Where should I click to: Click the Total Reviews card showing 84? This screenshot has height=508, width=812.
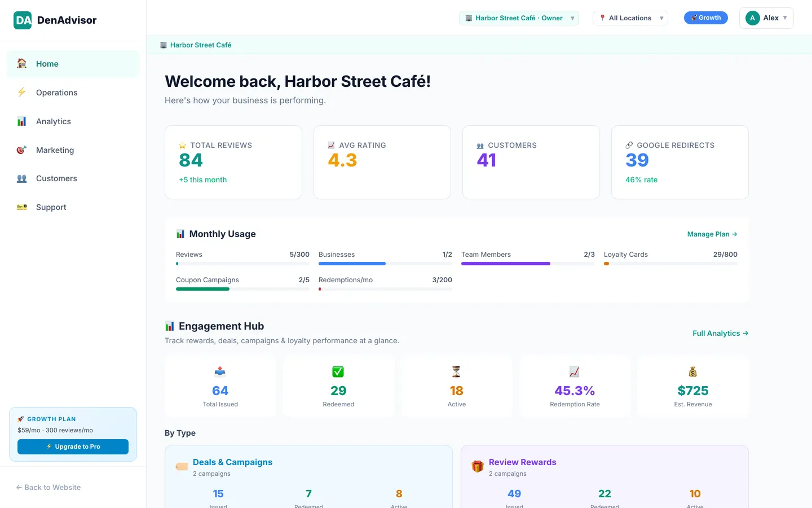[x=233, y=162]
